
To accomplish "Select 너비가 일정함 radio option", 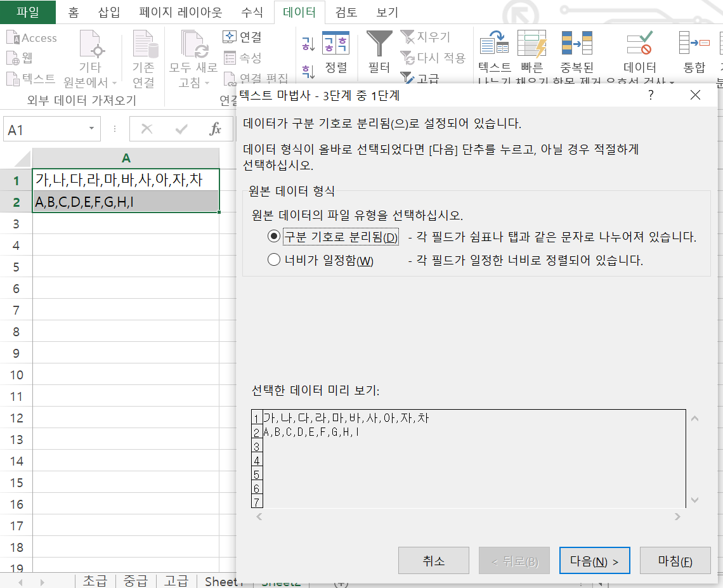I will tap(274, 260).
